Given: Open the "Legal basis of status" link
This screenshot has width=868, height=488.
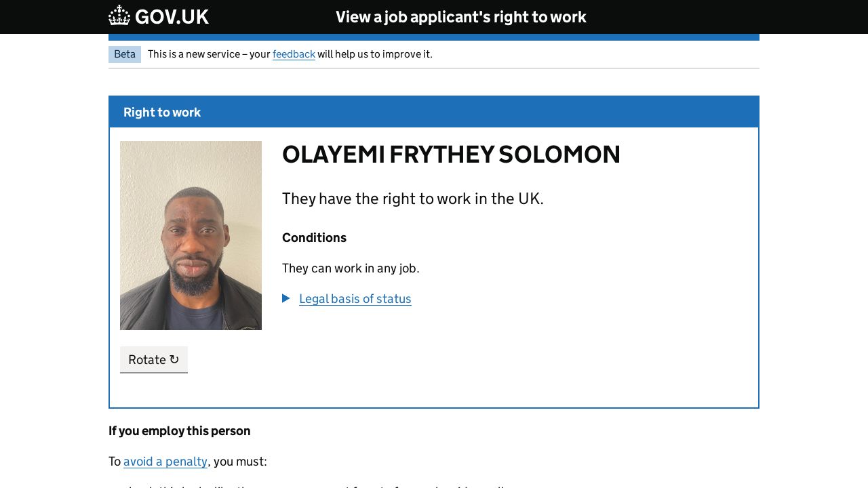Looking at the screenshot, I should (355, 299).
